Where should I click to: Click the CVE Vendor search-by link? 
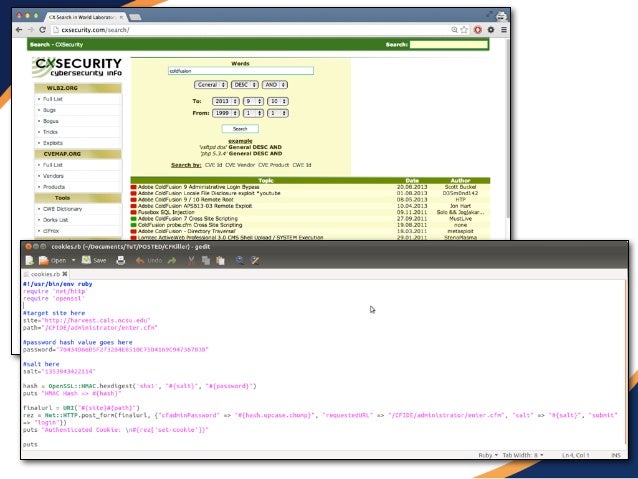(240, 165)
